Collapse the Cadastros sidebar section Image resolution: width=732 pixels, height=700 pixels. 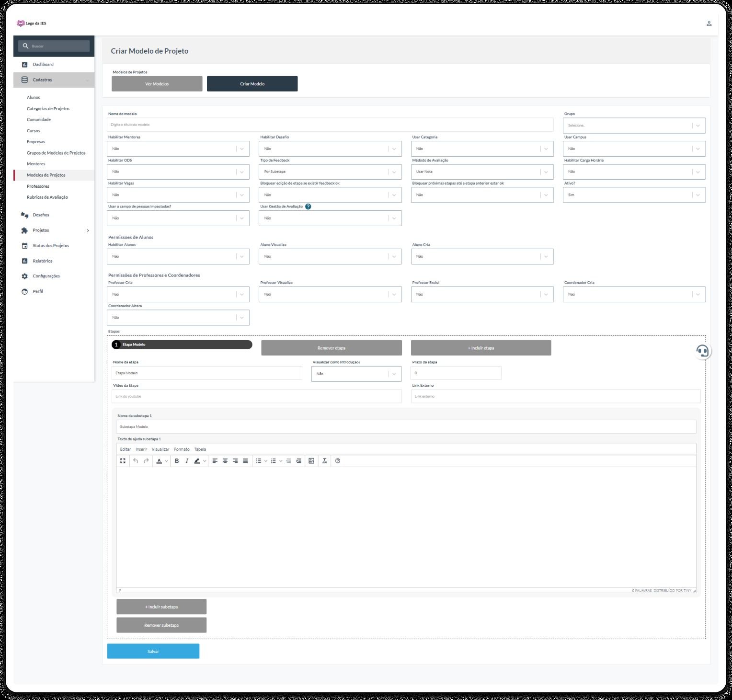[x=54, y=80]
